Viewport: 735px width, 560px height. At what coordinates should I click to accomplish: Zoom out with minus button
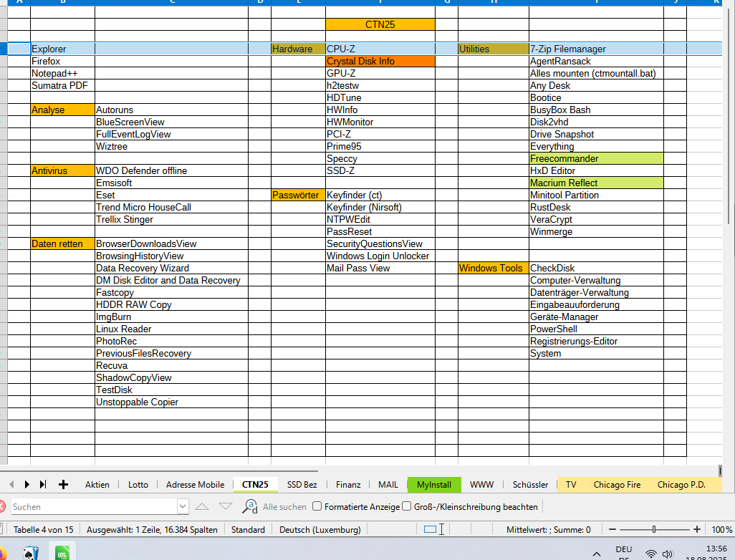pyautogui.click(x=612, y=529)
